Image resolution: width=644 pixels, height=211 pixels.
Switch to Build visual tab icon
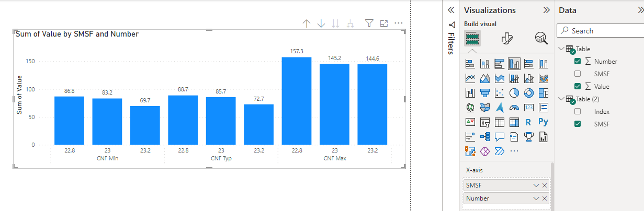pyautogui.click(x=472, y=38)
